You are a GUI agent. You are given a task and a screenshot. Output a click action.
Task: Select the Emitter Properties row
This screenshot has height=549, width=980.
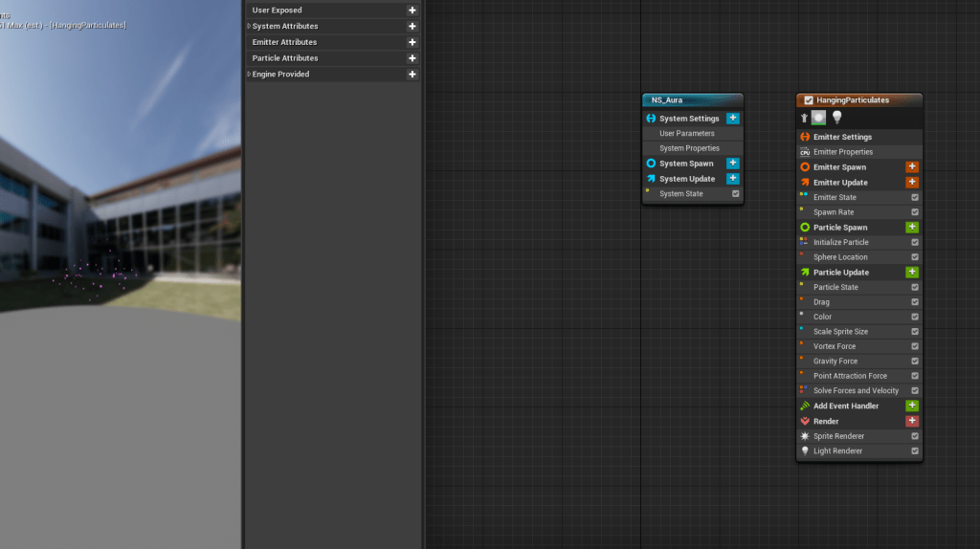[842, 152]
